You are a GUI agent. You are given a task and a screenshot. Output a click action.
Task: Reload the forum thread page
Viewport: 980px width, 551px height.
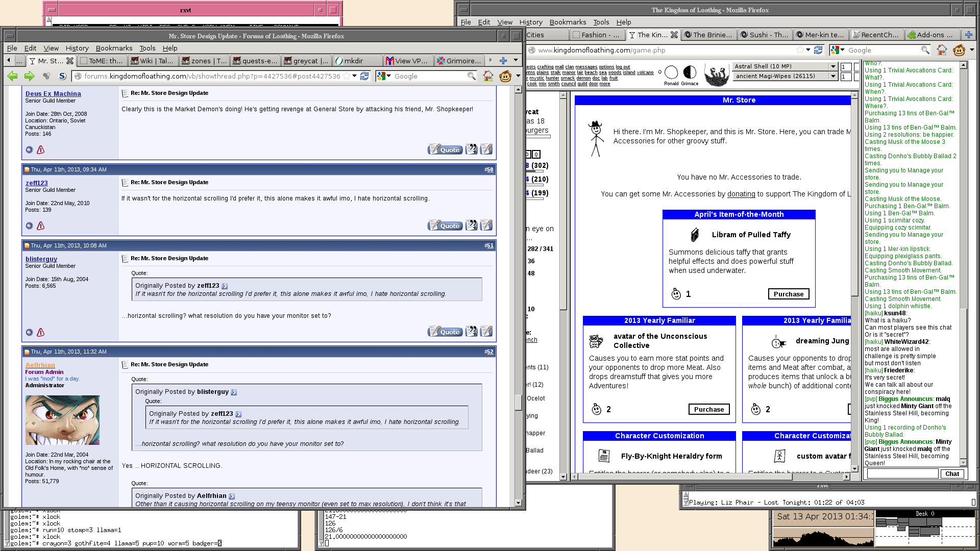364,76
